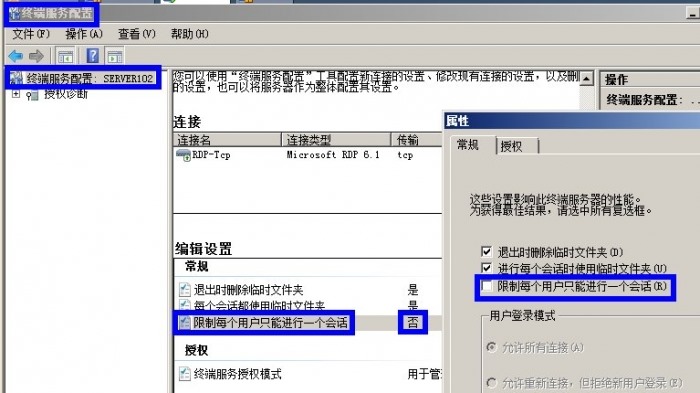The height and width of the screenshot is (393, 700).
Task: Click the forward arrow toolbar icon
Action: (36, 56)
